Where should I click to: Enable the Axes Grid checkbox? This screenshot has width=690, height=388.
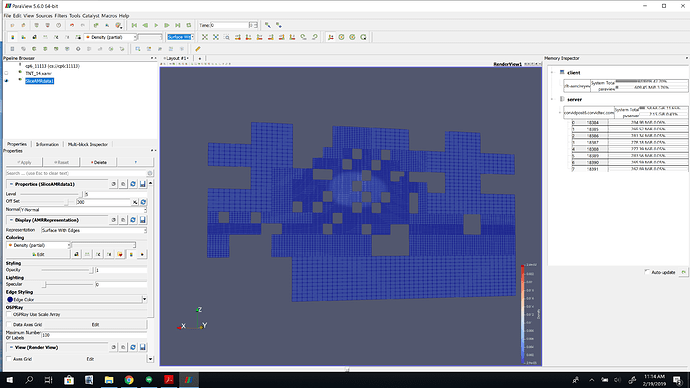9,359
